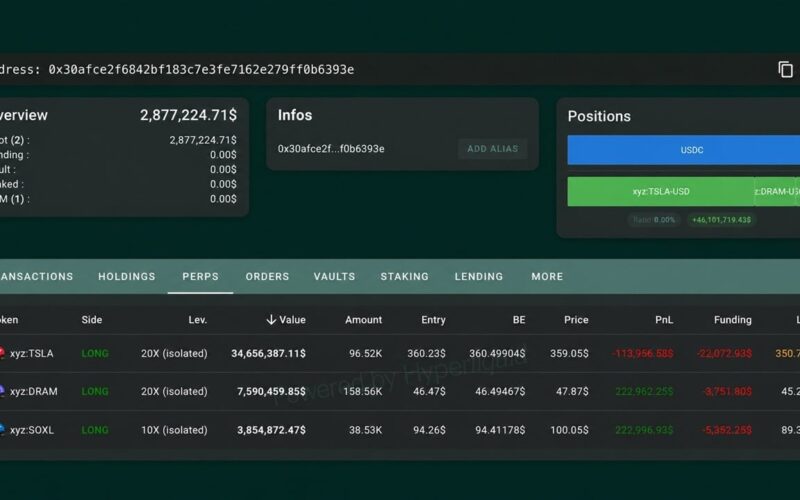This screenshot has height=500, width=800.
Task: Click the blue USDC position bar
Action: [684, 150]
